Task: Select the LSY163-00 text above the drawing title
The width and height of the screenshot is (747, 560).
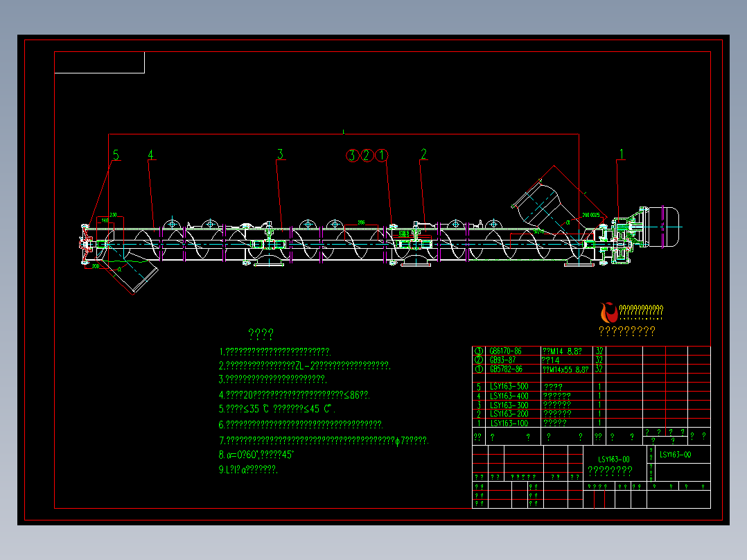Action: (x=614, y=460)
